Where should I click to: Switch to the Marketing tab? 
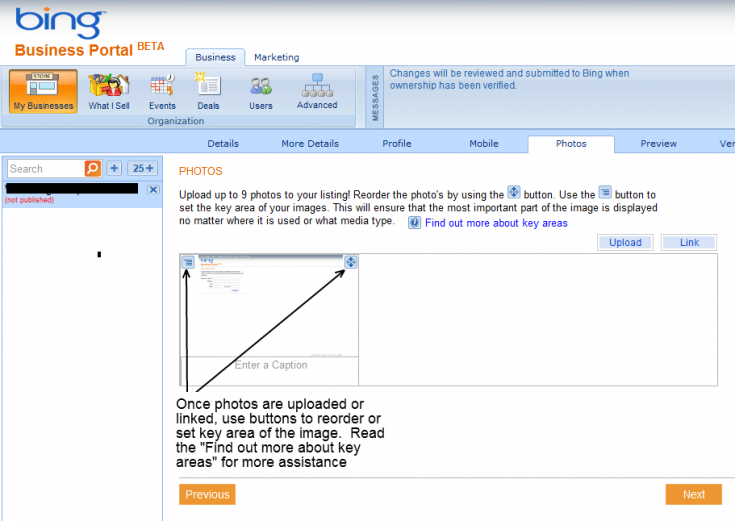click(x=277, y=57)
